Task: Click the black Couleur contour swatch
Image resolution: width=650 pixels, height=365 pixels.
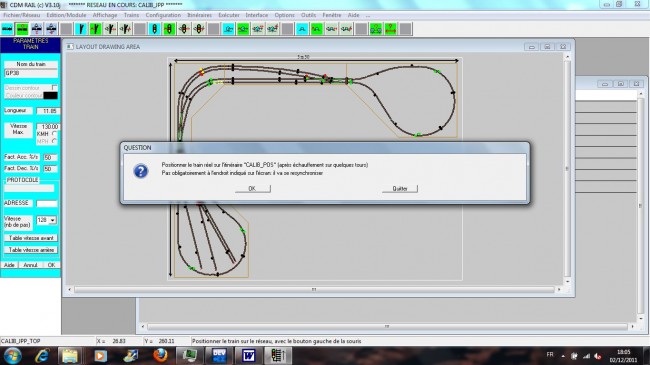Action: 51,95
